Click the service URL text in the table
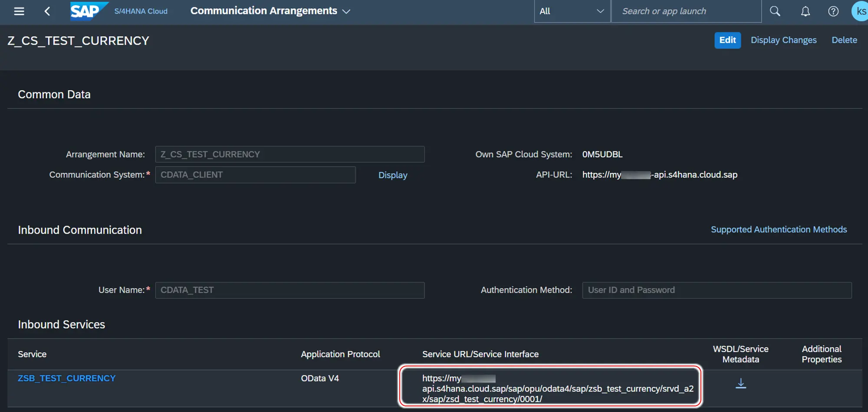The image size is (868, 412). point(558,389)
